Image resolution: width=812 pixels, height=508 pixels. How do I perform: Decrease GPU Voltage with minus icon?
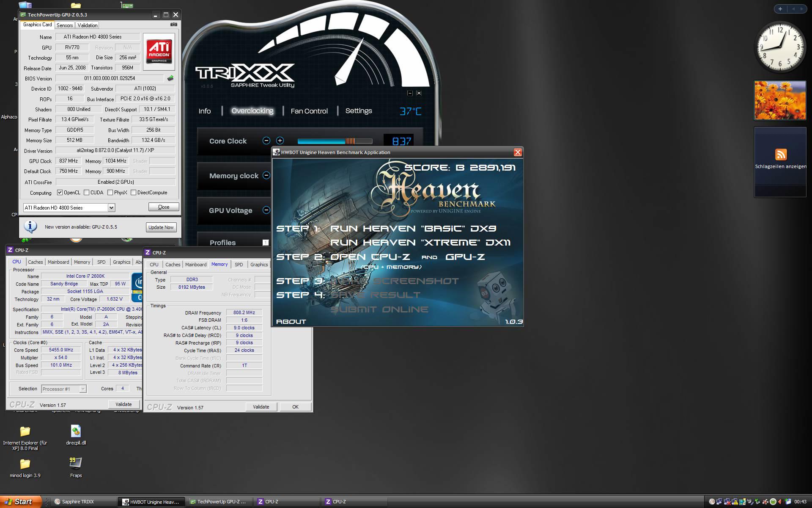click(x=266, y=210)
